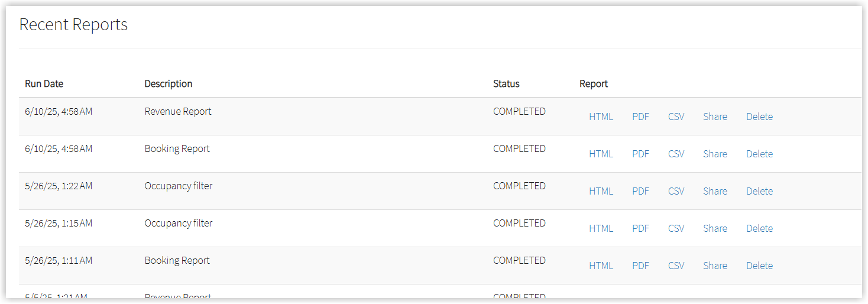Image resolution: width=868 pixels, height=304 pixels.
Task: Download CSV of 1:22 AM Occupancy filter report
Action: 676,191
